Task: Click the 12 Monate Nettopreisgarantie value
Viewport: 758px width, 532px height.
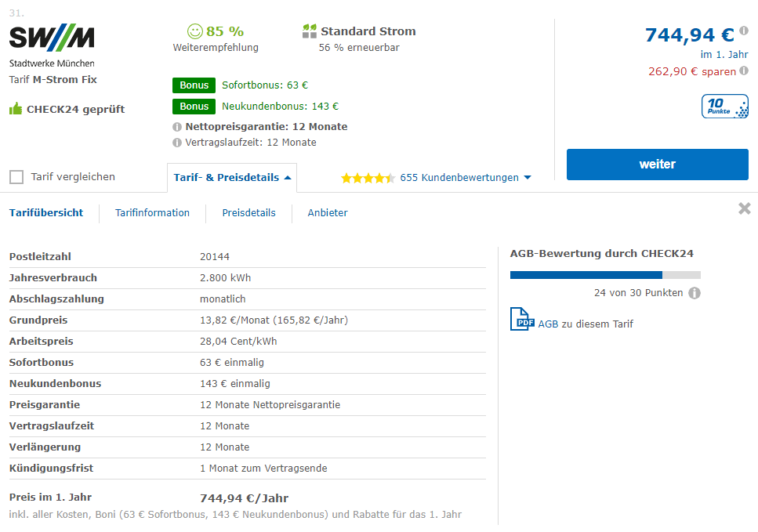Action: click(270, 405)
